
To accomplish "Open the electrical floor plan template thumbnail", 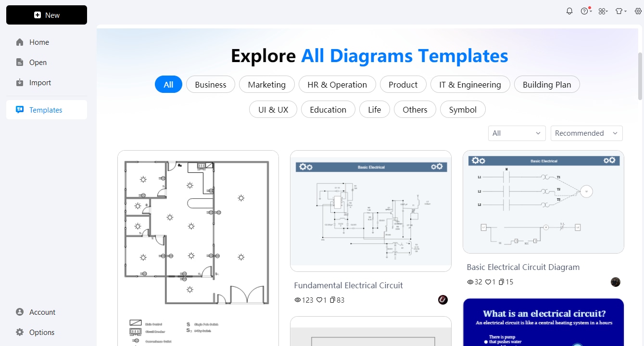I will pyautogui.click(x=198, y=248).
